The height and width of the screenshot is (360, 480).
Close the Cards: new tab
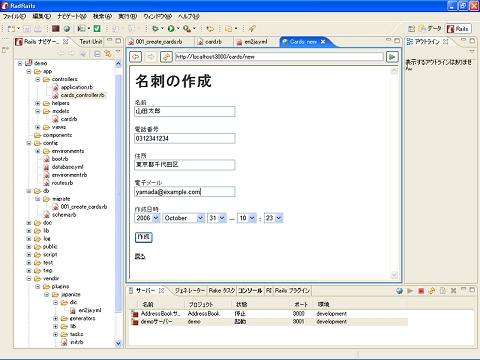tap(323, 42)
